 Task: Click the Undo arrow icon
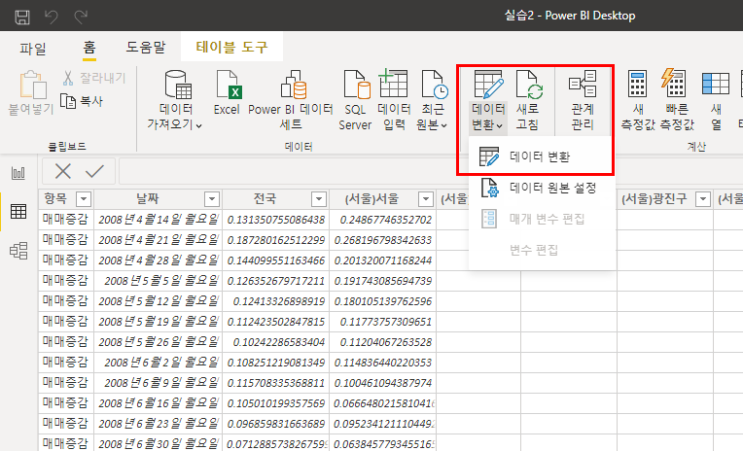point(51,17)
